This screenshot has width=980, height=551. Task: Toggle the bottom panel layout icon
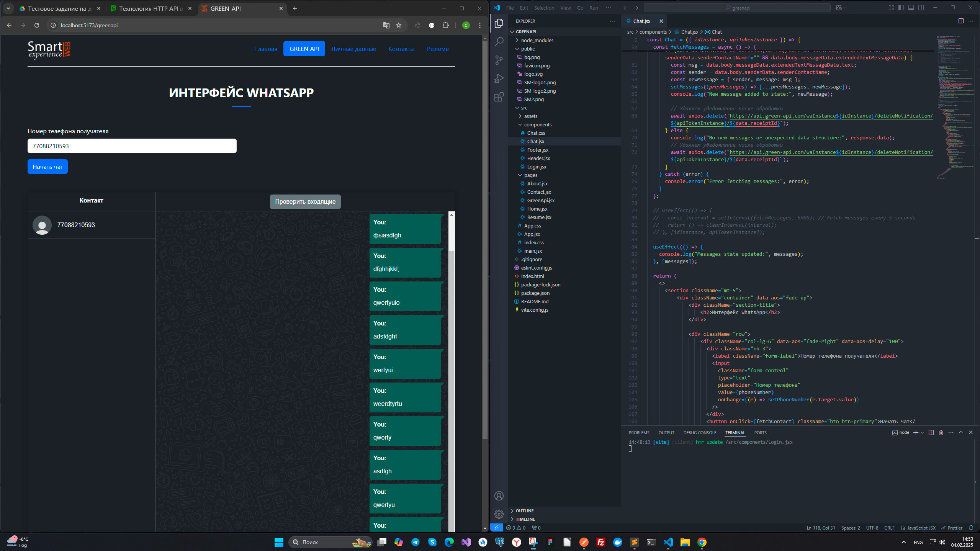pyautogui.click(x=911, y=8)
